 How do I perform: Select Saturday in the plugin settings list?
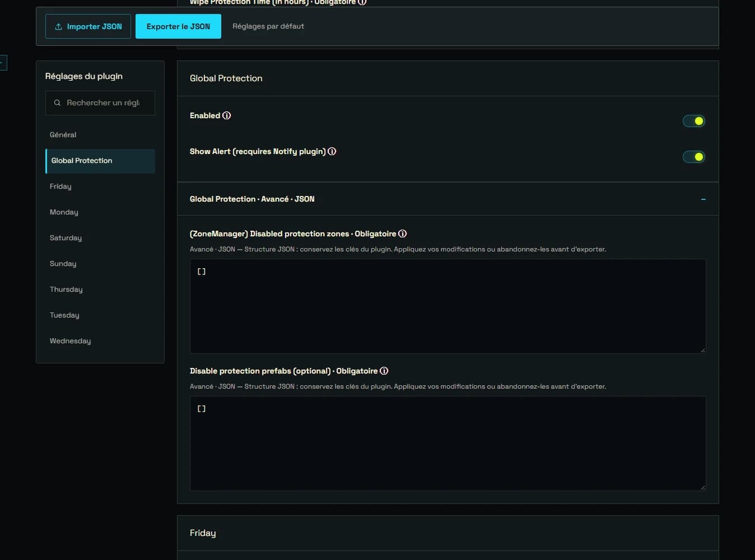[x=100, y=238]
